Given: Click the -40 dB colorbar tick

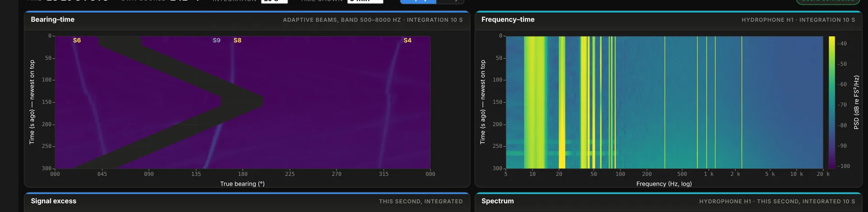Looking at the screenshot, I should [x=842, y=43].
